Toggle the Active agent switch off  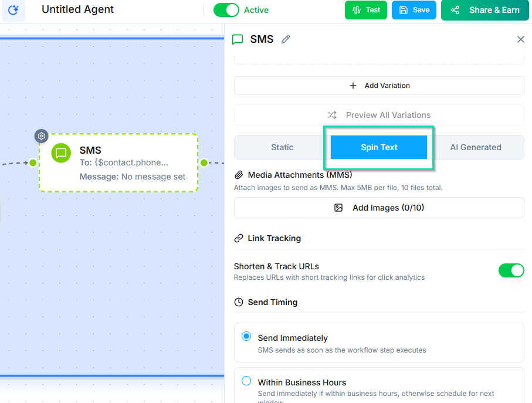tap(226, 10)
